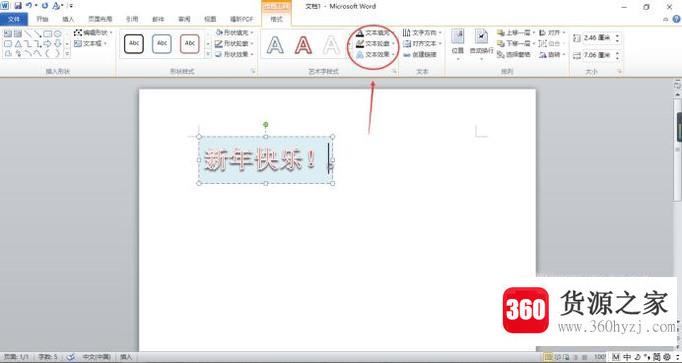This screenshot has height=363, width=682.
Task: Open 对齐文本 (Align Text) dropdown
Action: [x=422, y=43]
